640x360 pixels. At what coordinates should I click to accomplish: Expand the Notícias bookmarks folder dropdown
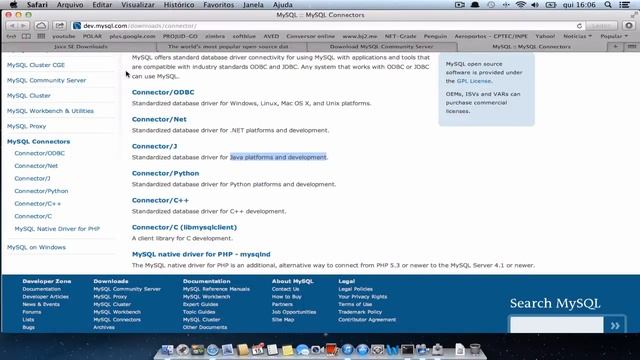577,36
